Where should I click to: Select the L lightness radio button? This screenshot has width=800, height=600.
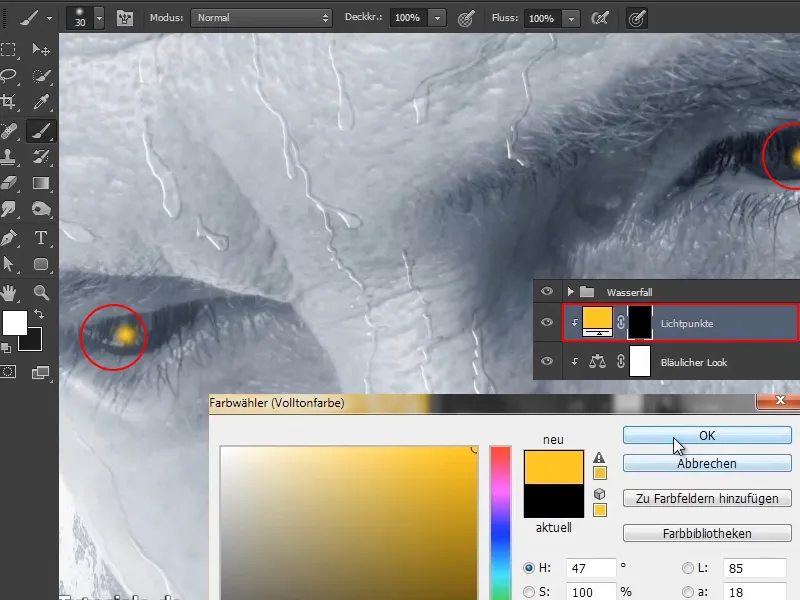click(x=688, y=568)
